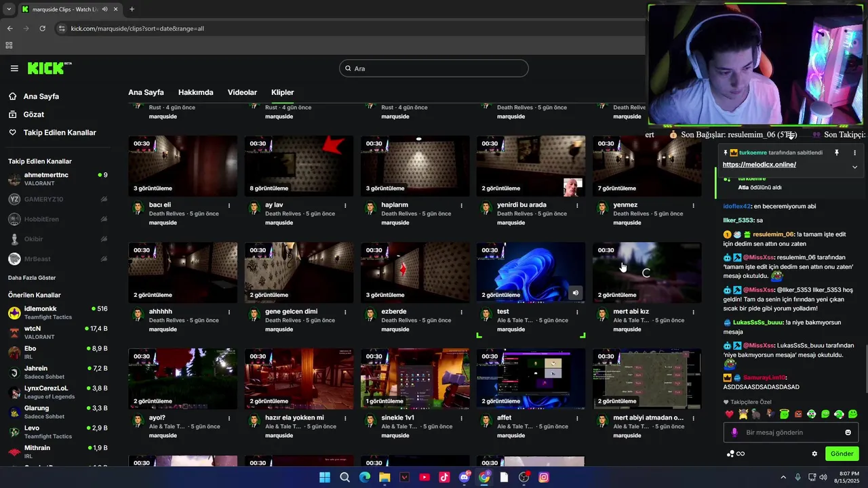Click username SamurayLim10 in chat

764,378
